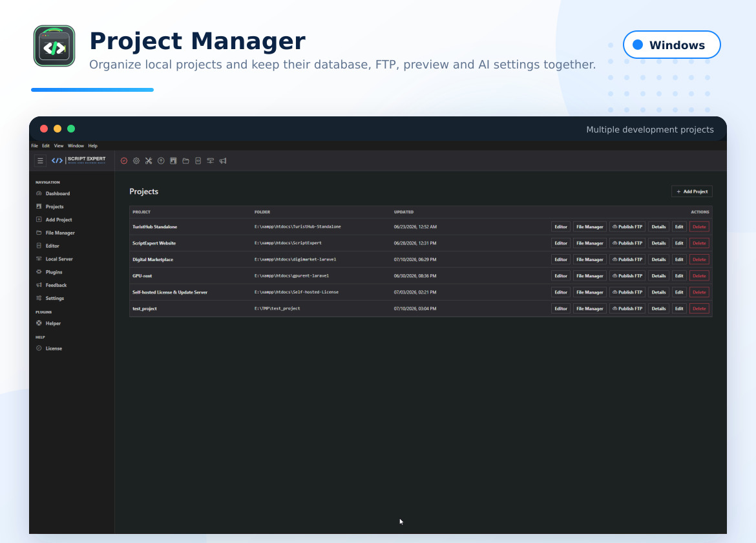Click folder path E:\xampp\htdocs\gpurent-laravel
Viewport: 756px width, 543px height.
point(291,276)
